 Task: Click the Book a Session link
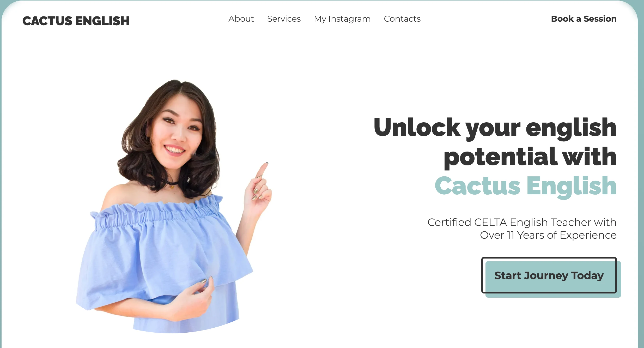point(584,19)
